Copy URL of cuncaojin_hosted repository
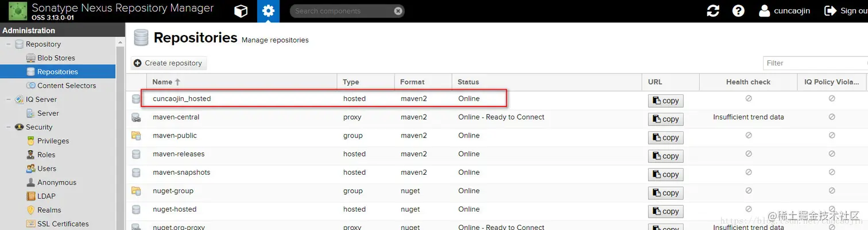 tap(666, 101)
